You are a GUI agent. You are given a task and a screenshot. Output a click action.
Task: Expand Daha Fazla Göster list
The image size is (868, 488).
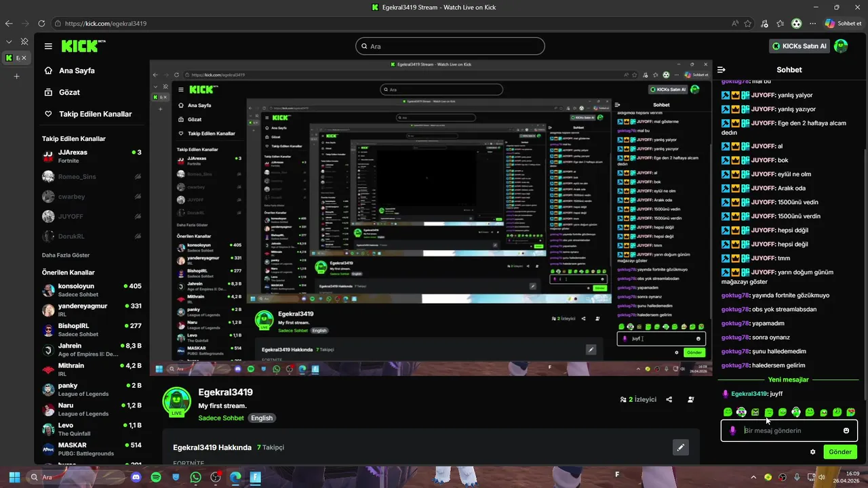tap(66, 256)
